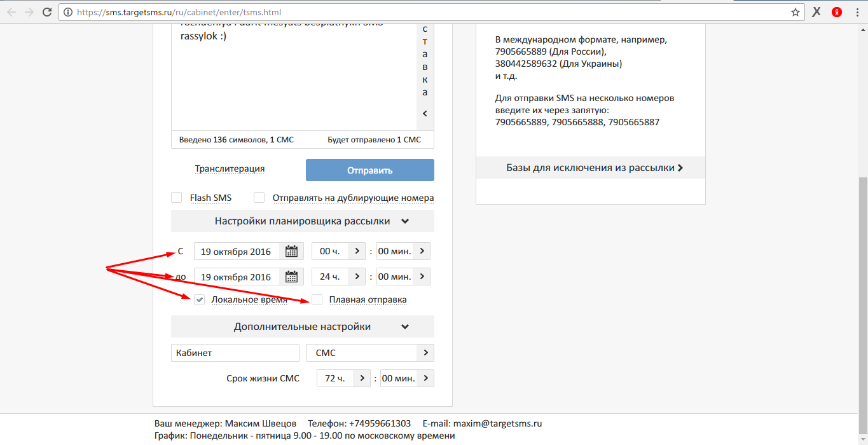Click the email maxim@targetsms.ru
Screen dimensions: 868x445
tap(497, 423)
